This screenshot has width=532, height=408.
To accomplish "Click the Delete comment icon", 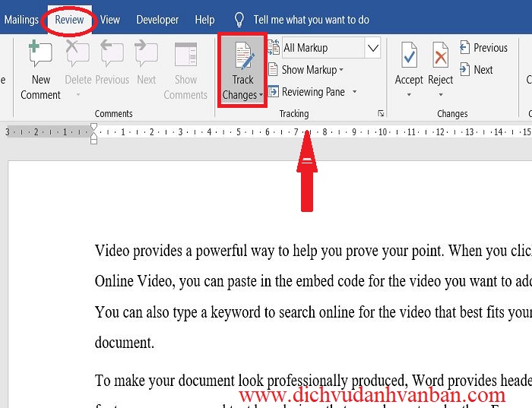I will click(78, 53).
